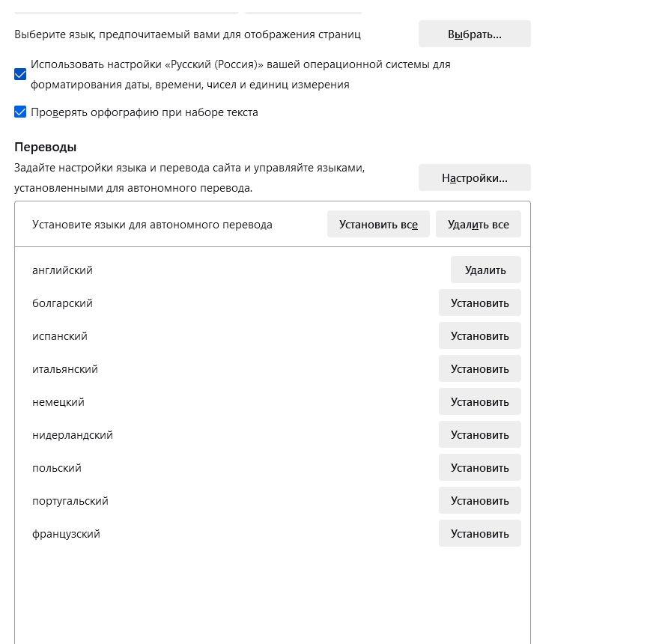This screenshot has width=659, height=644.
Task: Install the испанский language
Action: point(479,336)
